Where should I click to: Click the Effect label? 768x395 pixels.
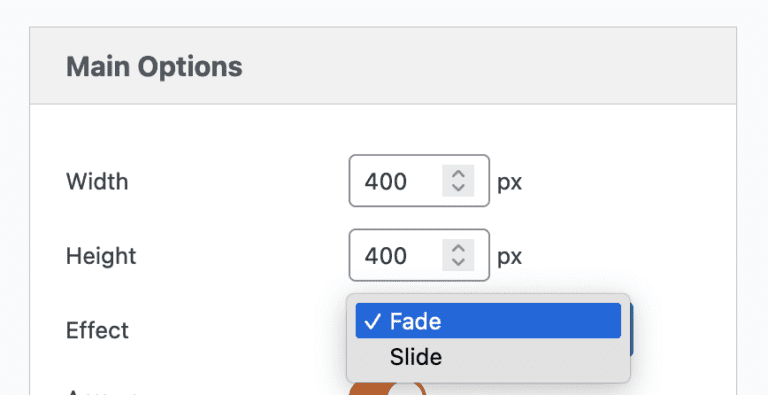pos(97,330)
